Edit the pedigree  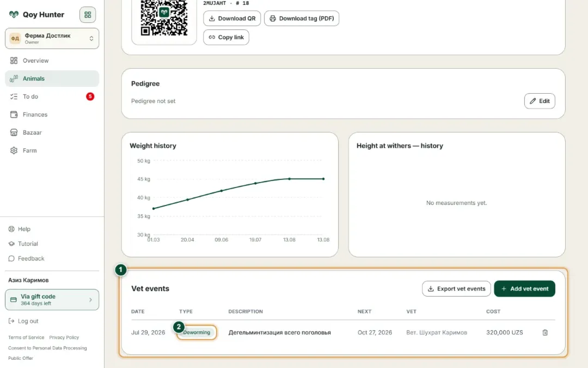540,101
